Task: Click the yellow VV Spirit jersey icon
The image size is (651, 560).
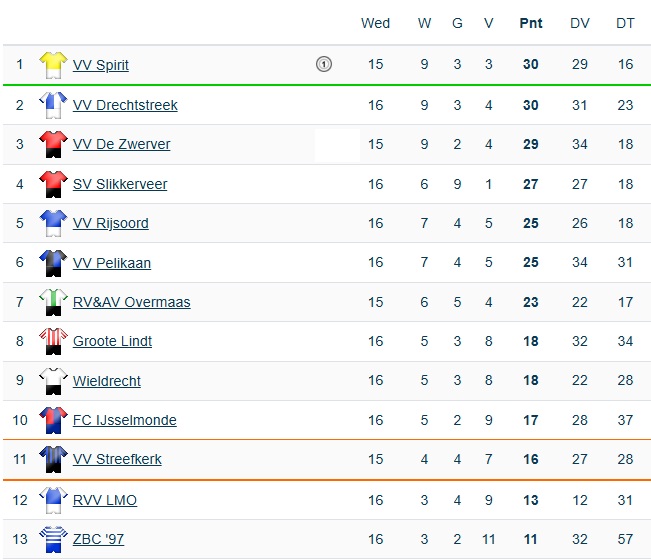Action: 53,65
